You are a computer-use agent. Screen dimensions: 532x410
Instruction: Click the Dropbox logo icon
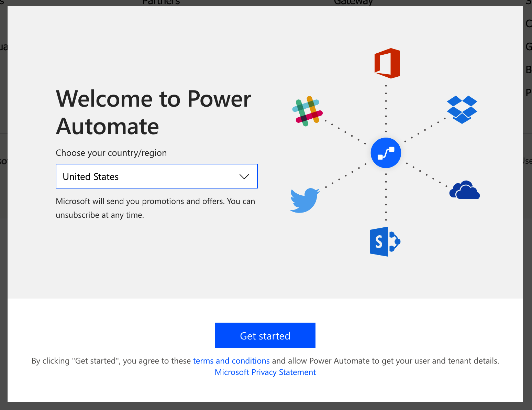point(462,110)
